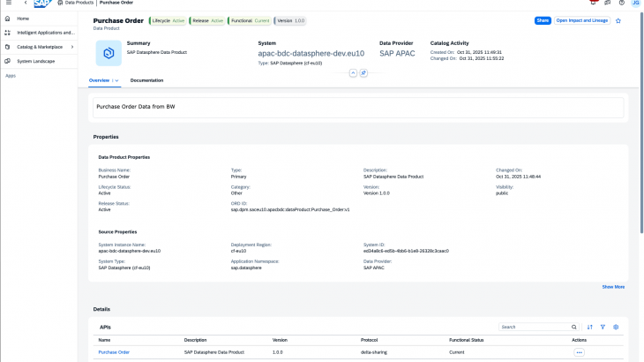Click the Functional Status column header
Viewport: 644px width, 362px height.
point(466,340)
